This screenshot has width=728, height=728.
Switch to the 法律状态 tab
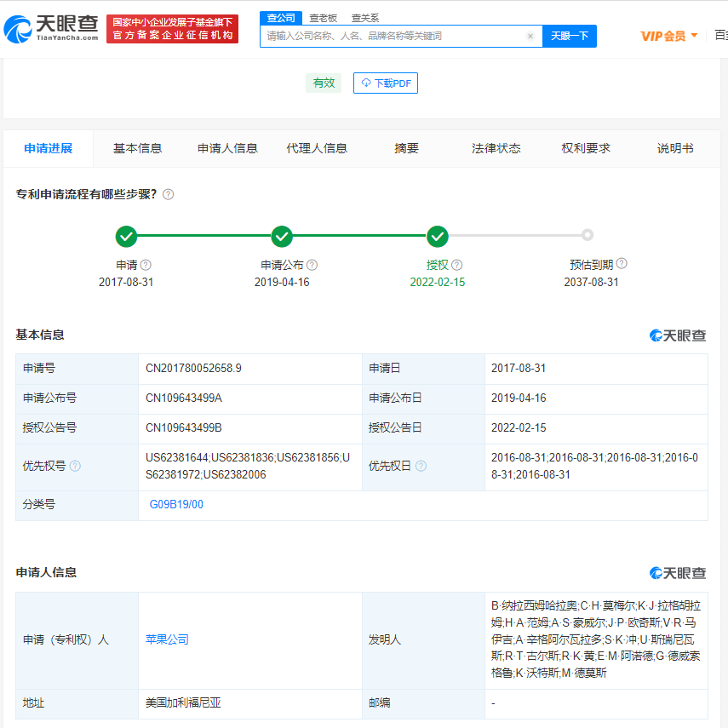(x=496, y=148)
